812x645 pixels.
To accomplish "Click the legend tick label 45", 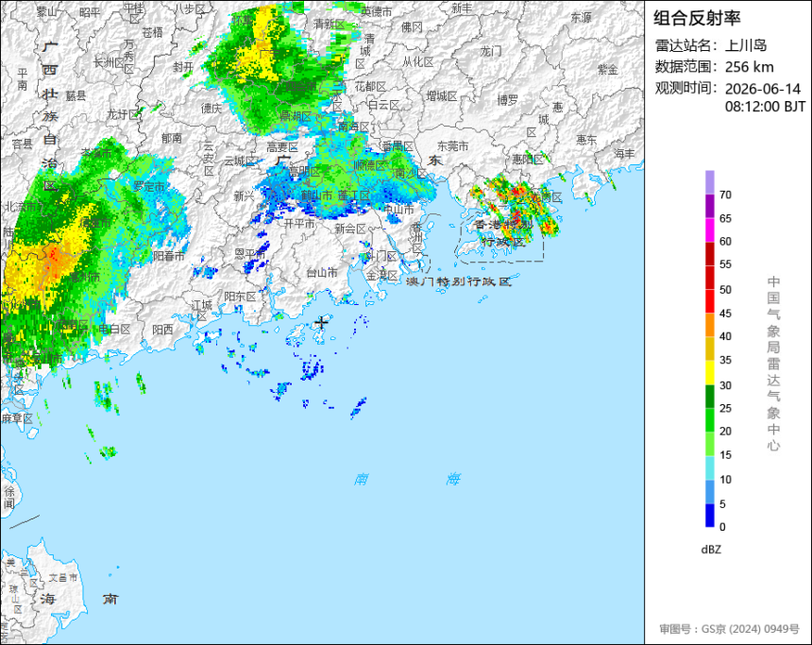I will click(x=725, y=314).
